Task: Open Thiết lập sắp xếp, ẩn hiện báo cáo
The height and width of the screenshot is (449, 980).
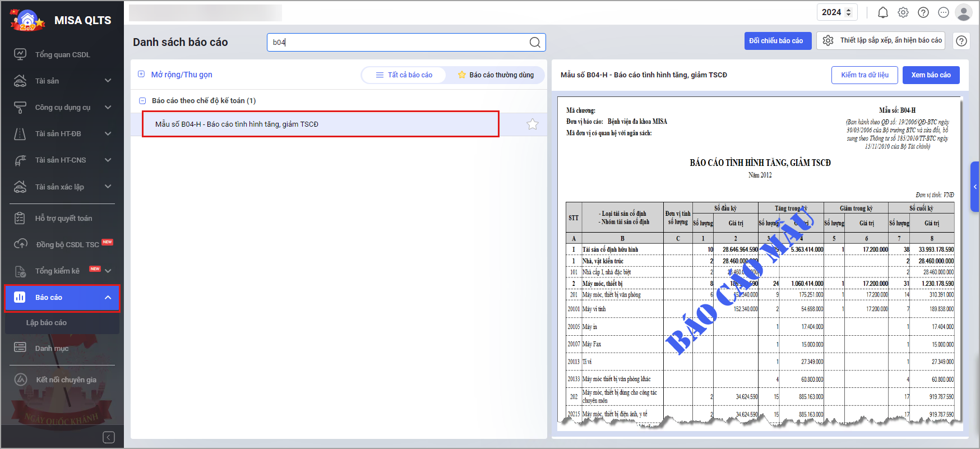Action: [880, 40]
